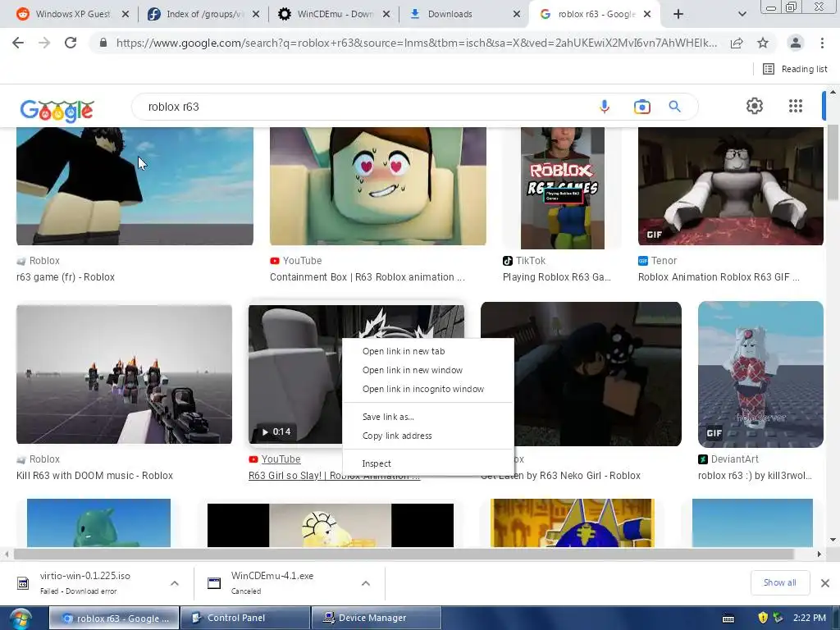
Task: Click the padlock site info icon
Action: [x=103, y=43]
